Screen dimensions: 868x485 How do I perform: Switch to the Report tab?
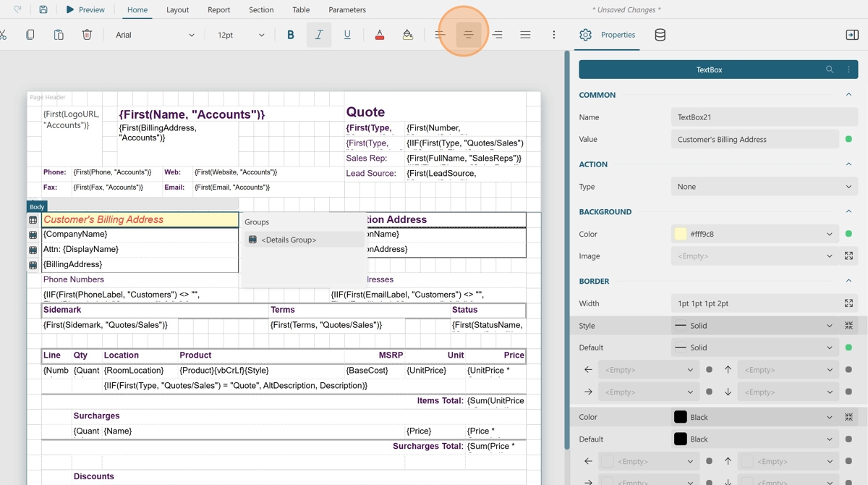[x=218, y=9]
